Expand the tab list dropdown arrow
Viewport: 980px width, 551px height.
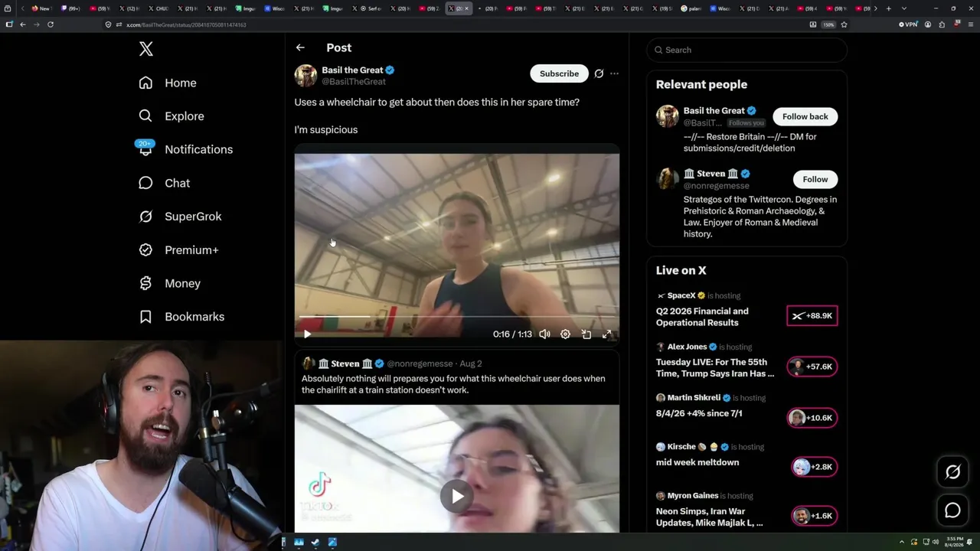tap(904, 8)
